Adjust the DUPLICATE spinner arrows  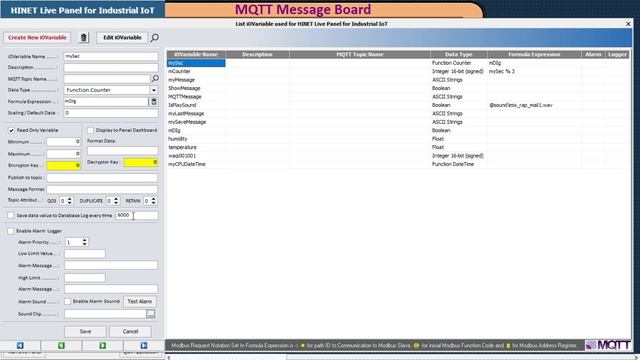click(x=116, y=201)
